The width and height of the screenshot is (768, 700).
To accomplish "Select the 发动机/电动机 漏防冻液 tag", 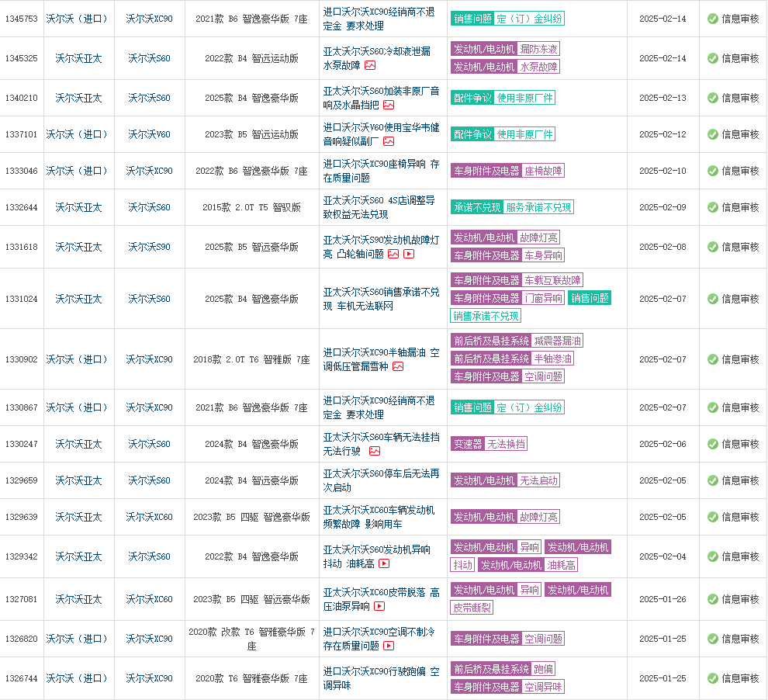I will click(x=505, y=49).
